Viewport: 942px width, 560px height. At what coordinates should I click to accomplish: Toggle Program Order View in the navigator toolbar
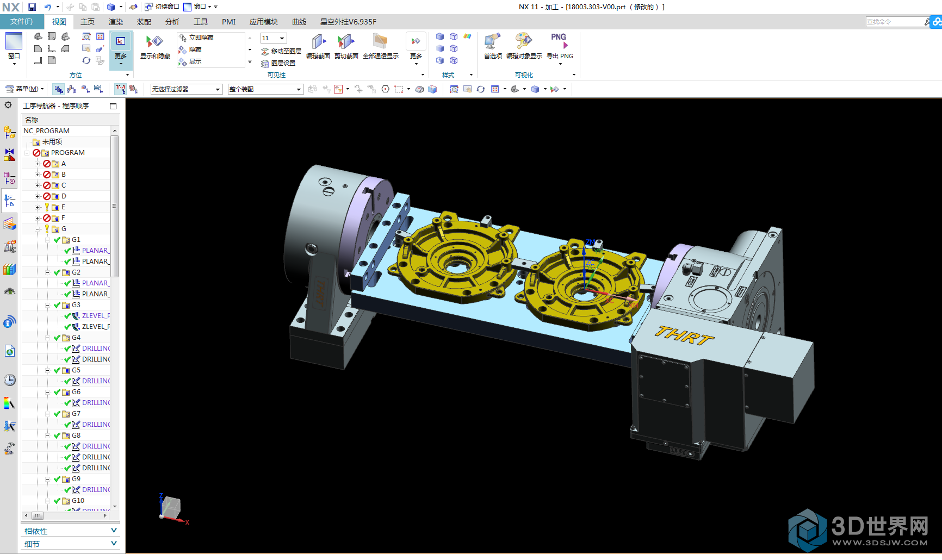point(58,89)
